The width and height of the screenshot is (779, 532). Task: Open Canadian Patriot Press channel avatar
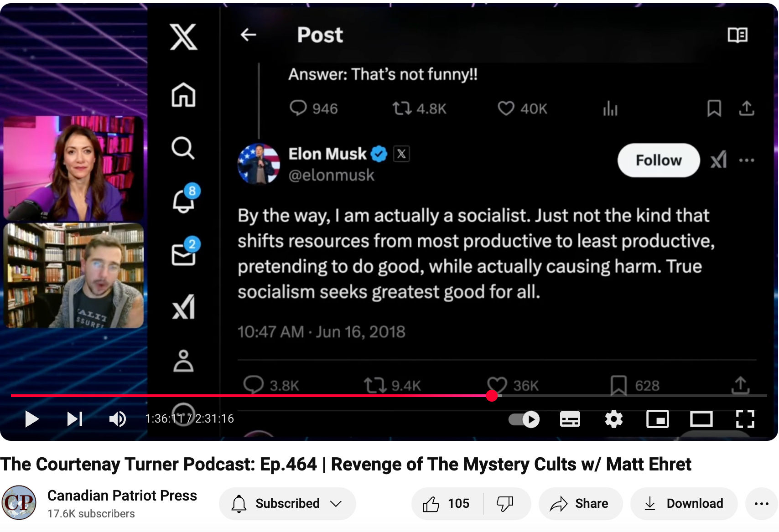tap(19, 503)
